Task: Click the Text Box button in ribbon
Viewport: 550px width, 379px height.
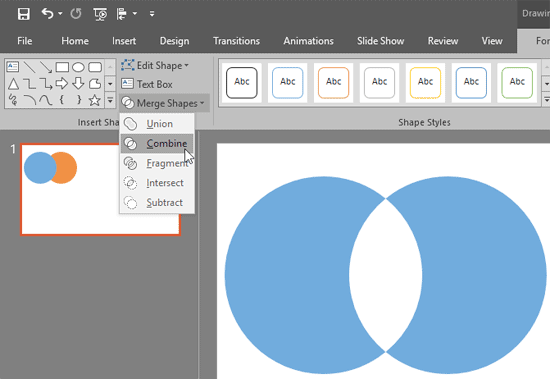Action: [147, 84]
